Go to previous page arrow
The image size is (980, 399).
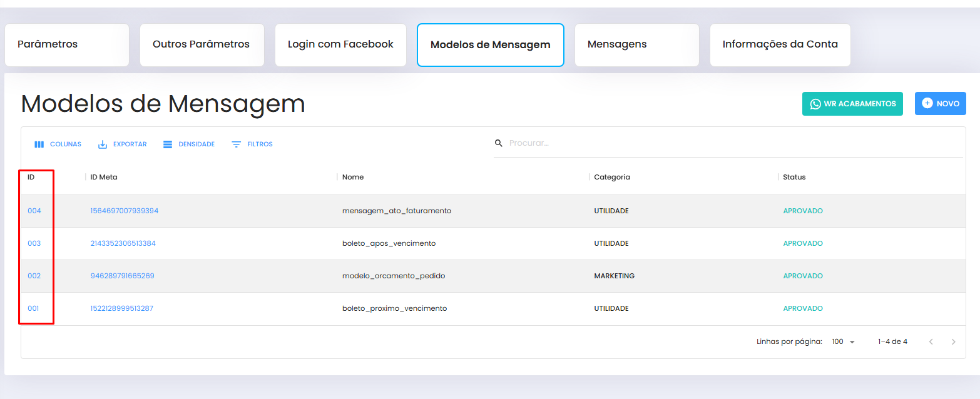(x=931, y=342)
